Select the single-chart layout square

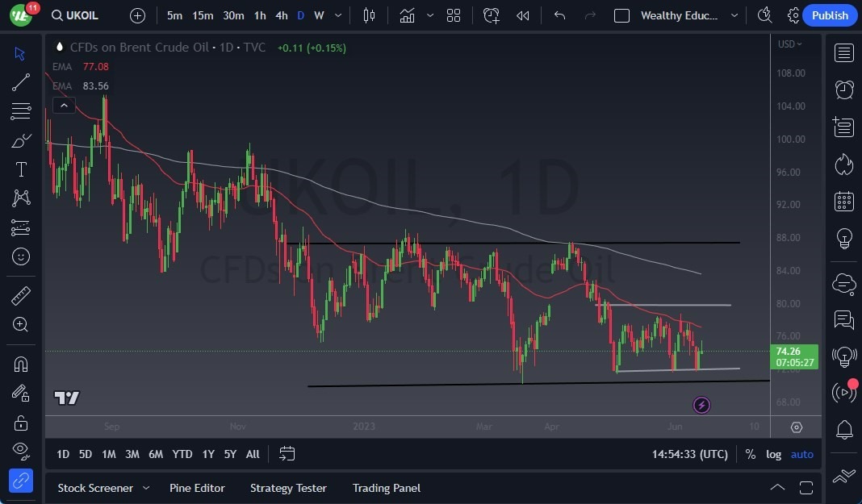click(x=621, y=15)
